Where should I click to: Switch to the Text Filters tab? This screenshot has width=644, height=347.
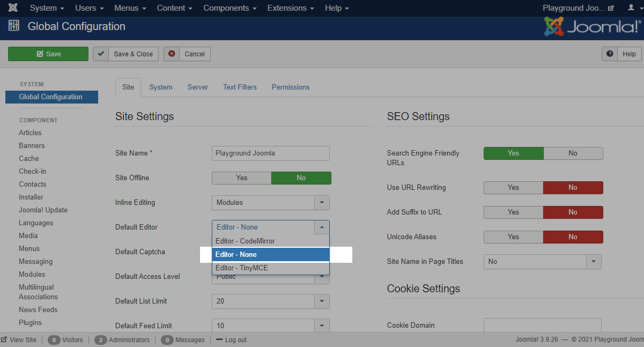pyautogui.click(x=240, y=87)
